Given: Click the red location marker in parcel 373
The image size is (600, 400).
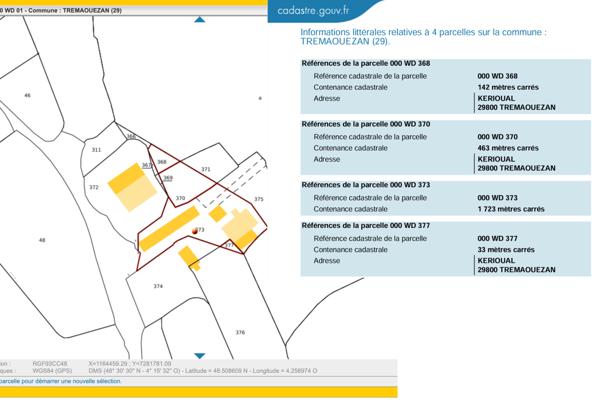Looking at the screenshot, I should [x=195, y=231].
